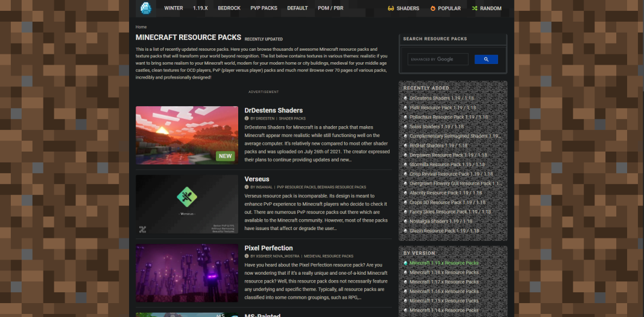Click the NEW badge on DrDestens thumbnail
Image resolution: width=644 pixels, height=317 pixels.
click(x=225, y=156)
